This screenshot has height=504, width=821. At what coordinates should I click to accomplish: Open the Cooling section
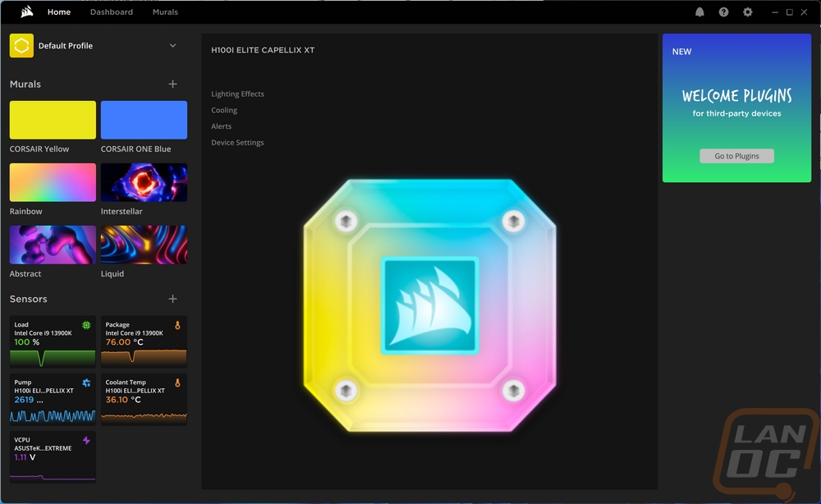pos(224,110)
